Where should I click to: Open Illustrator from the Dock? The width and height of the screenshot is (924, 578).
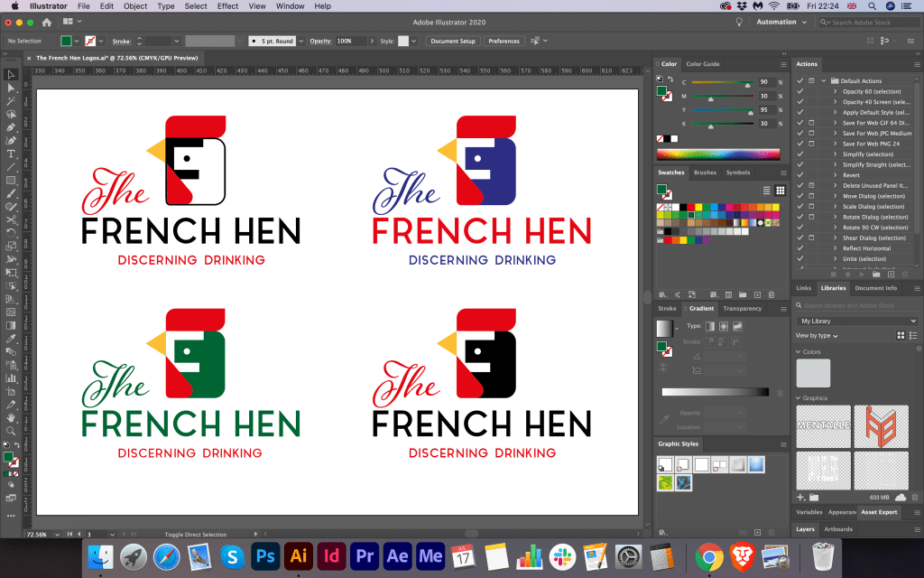[298, 555]
